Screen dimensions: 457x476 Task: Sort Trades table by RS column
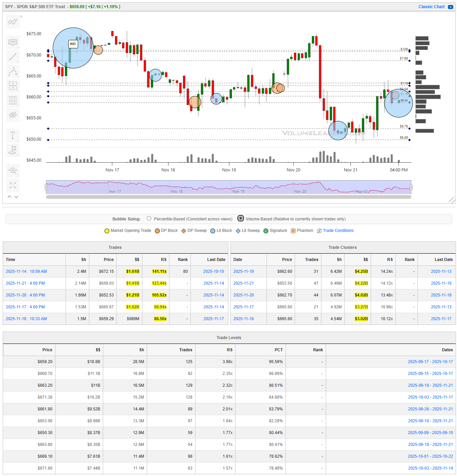(156, 260)
